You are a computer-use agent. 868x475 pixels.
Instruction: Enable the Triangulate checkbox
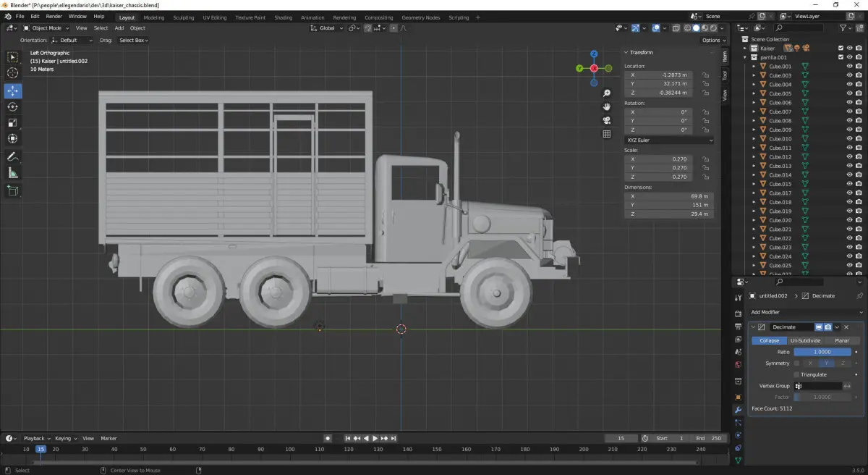coord(797,374)
